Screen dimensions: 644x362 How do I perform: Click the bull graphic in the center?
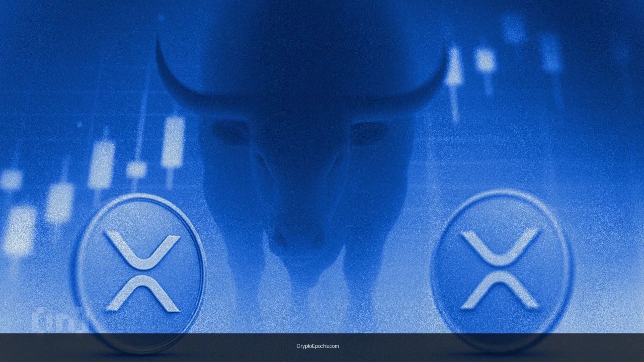click(302, 151)
